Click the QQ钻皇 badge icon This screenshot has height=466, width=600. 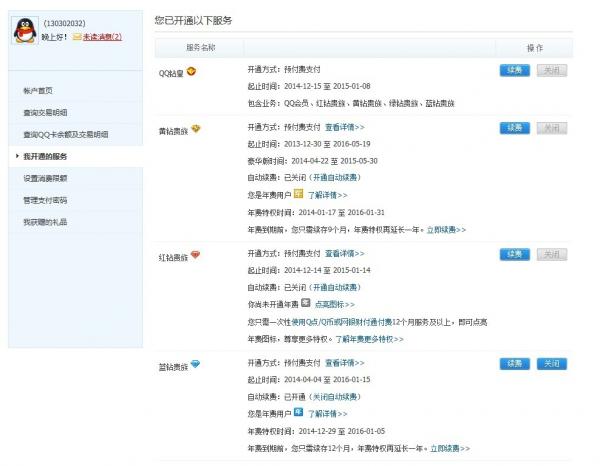tap(191, 71)
